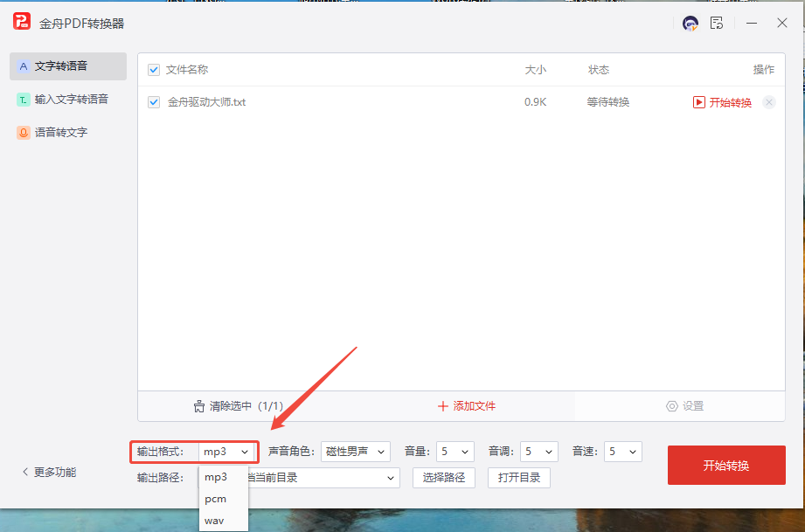Choose wav from the format list
805x532 pixels.
click(214, 521)
